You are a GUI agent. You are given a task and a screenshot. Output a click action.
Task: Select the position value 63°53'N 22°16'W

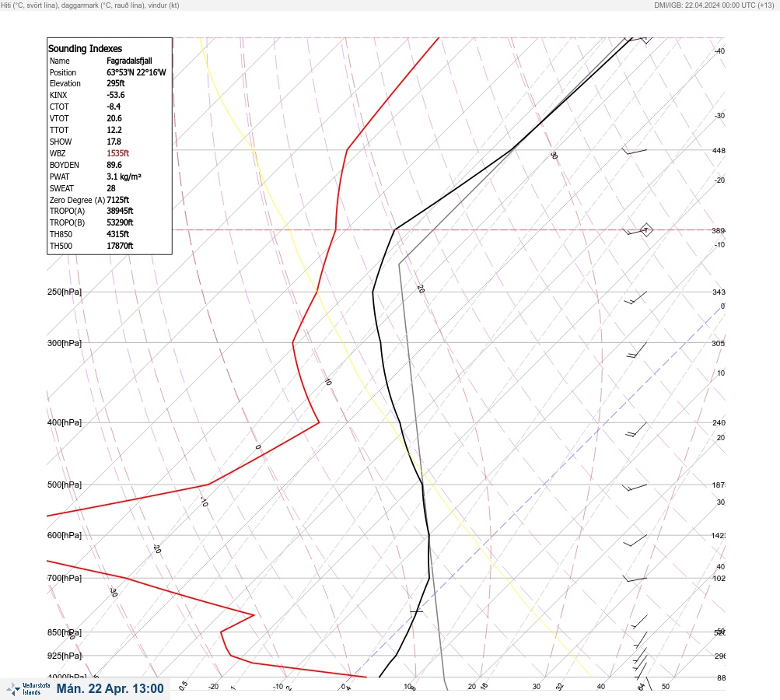136,72
